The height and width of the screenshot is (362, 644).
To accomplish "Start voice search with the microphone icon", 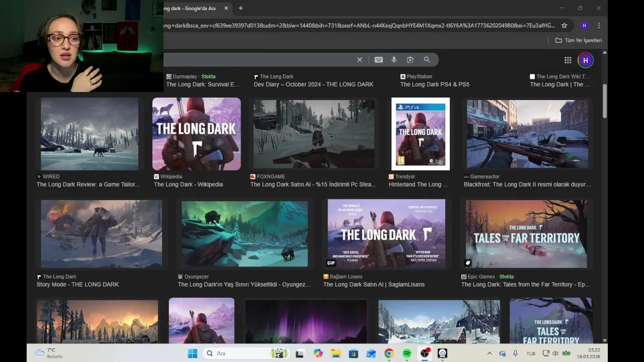I will point(394,60).
